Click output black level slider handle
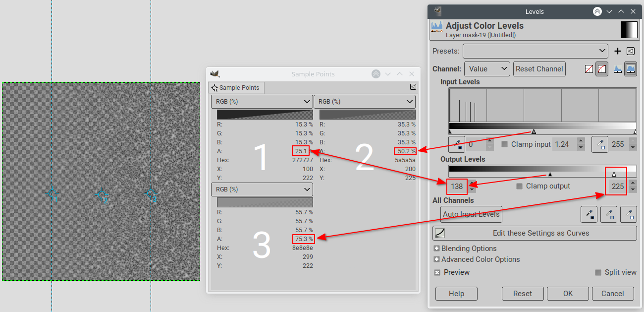This screenshot has height=312, width=644. click(x=549, y=174)
